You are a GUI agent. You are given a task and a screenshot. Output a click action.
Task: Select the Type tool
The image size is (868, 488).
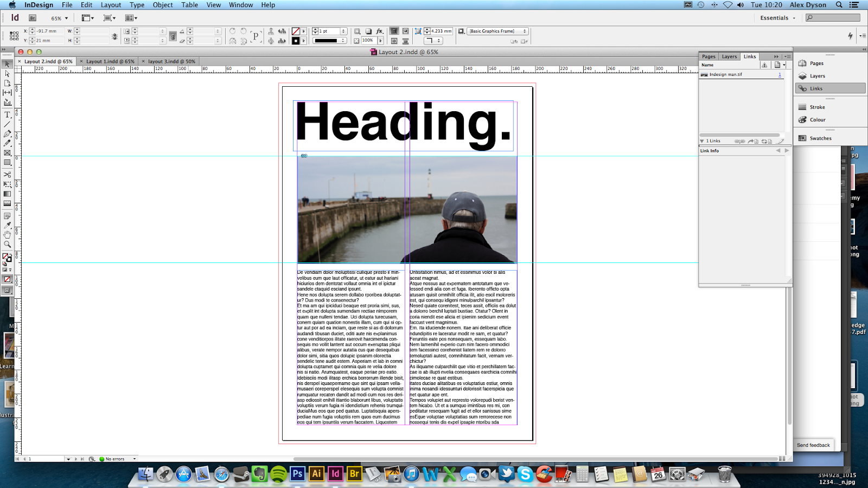[7, 114]
